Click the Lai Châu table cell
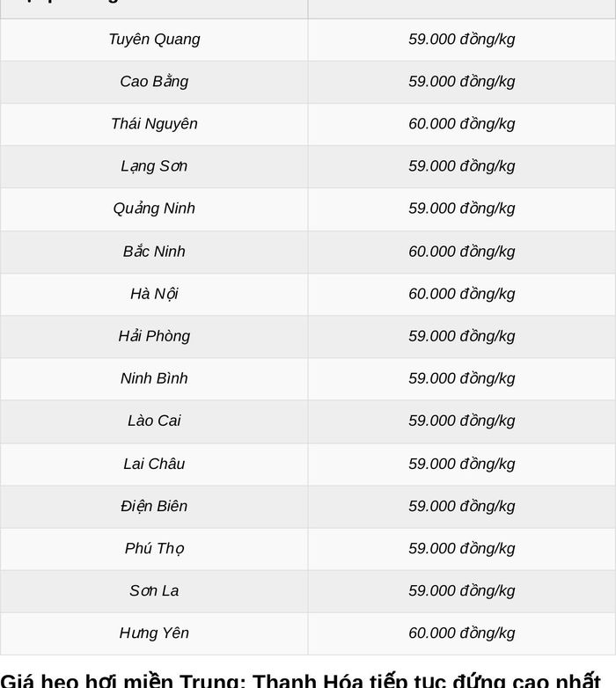This screenshot has width=616, height=688. point(154,464)
